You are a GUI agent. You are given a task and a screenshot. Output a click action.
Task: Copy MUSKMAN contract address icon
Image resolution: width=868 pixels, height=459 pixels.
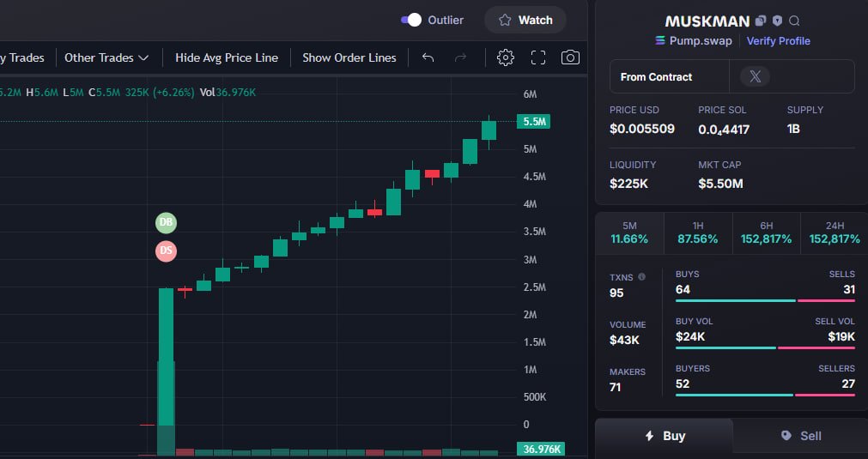click(x=761, y=21)
